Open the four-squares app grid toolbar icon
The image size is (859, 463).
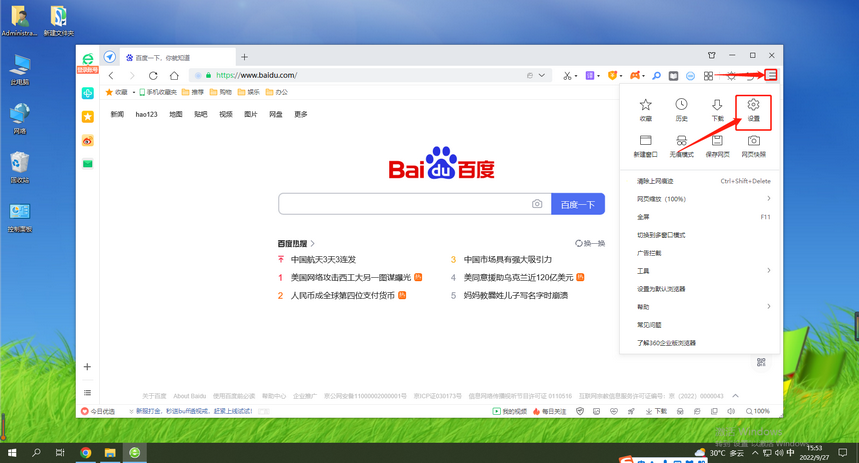pyautogui.click(x=708, y=76)
